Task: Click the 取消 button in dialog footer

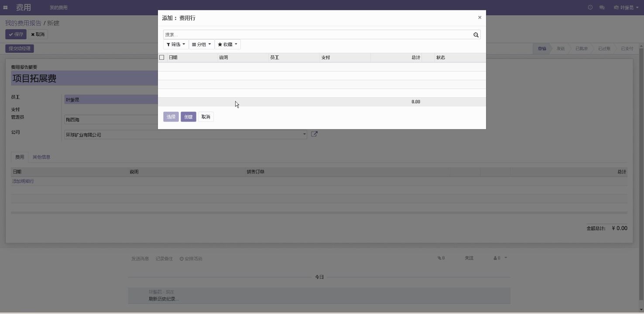Action: point(206,117)
